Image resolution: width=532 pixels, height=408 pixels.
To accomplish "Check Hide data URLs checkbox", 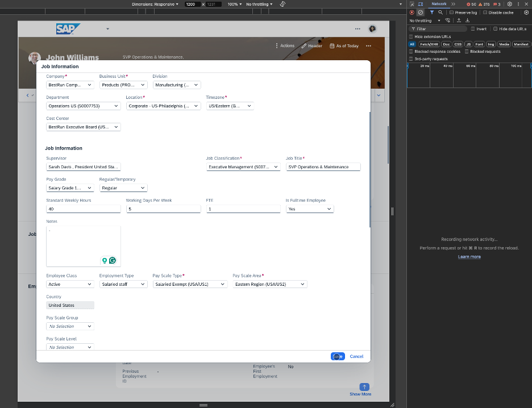I will click(496, 29).
